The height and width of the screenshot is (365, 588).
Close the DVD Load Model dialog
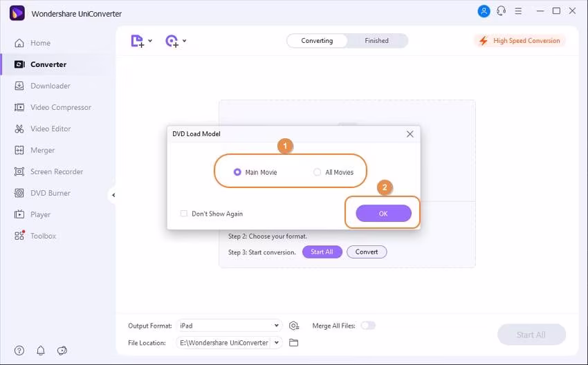pos(410,134)
